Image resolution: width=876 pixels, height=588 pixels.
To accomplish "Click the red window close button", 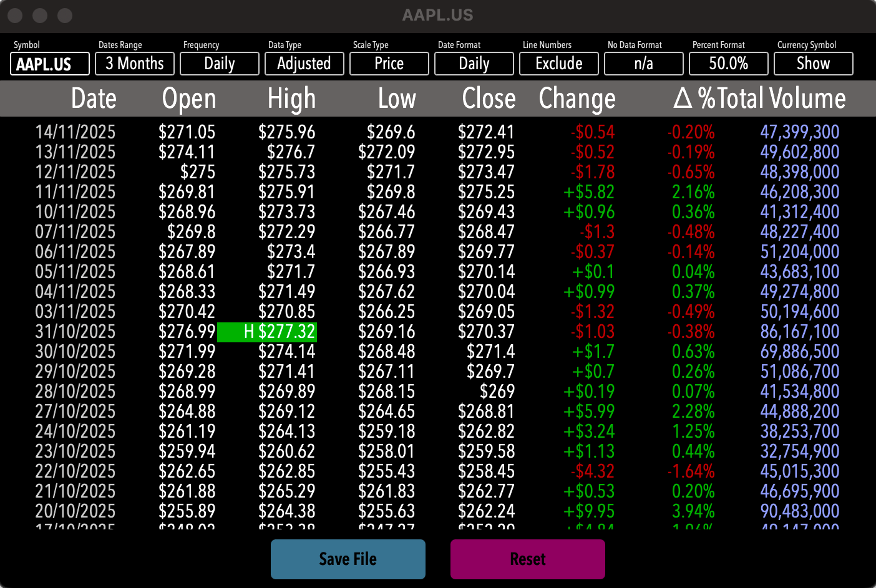I will (16, 16).
